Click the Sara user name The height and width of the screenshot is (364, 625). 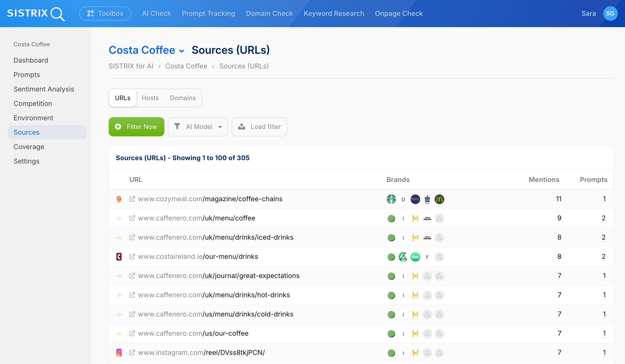[588, 13]
